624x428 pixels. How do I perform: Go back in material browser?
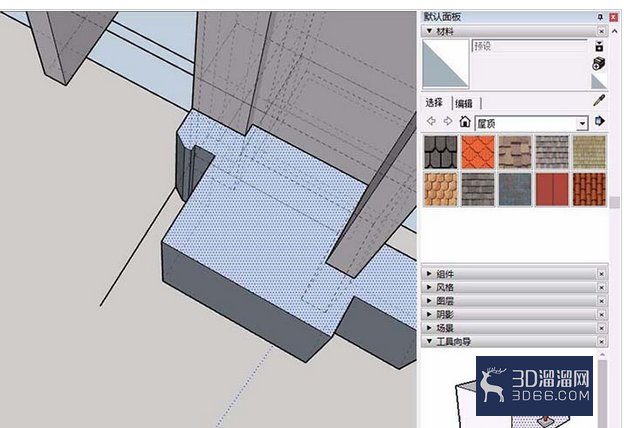pyautogui.click(x=431, y=121)
